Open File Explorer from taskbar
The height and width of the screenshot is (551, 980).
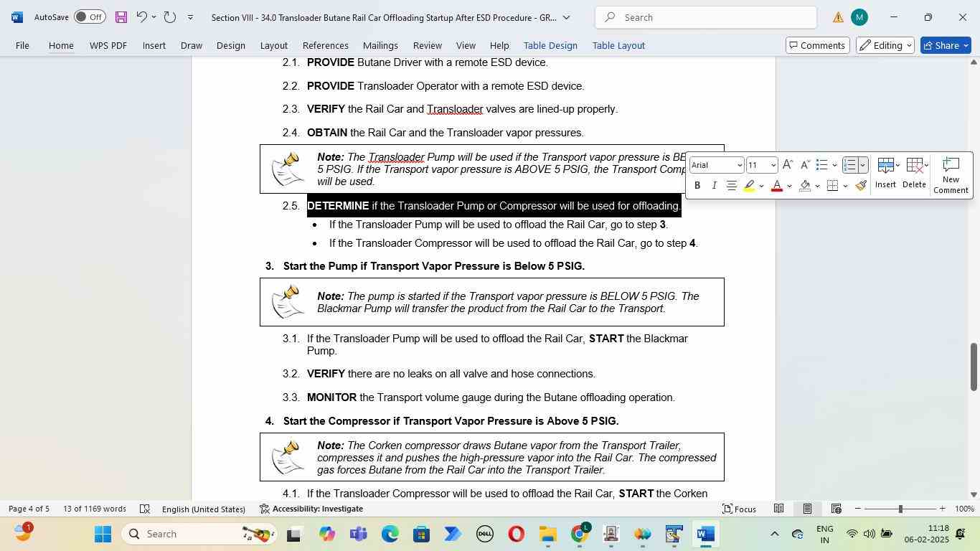point(548,534)
